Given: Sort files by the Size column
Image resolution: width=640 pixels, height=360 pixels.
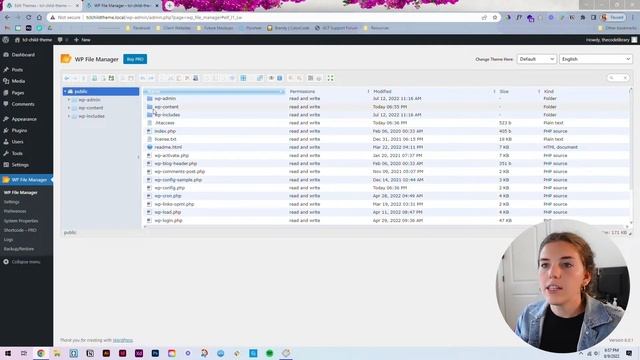Looking at the screenshot, I should (x=504, y=91).
